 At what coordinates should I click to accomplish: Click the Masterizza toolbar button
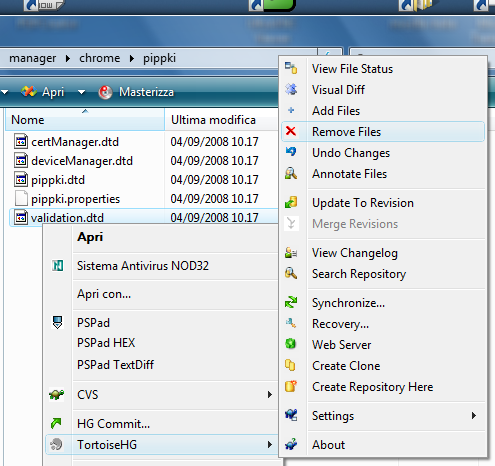click(136, 92)
